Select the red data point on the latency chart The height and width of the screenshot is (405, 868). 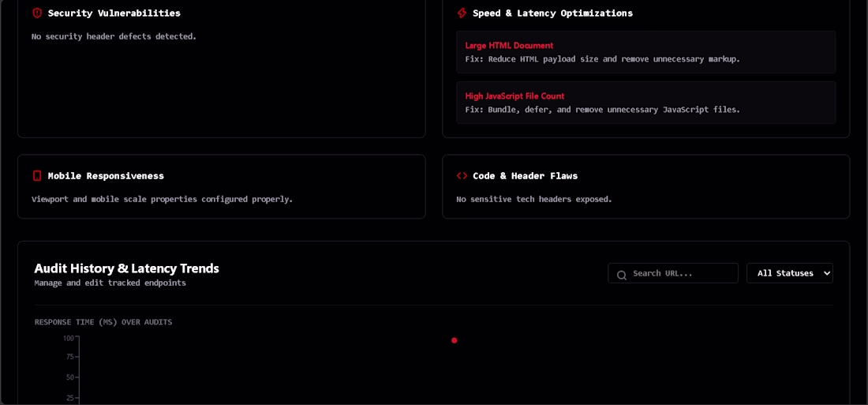[x=454, y=340]
